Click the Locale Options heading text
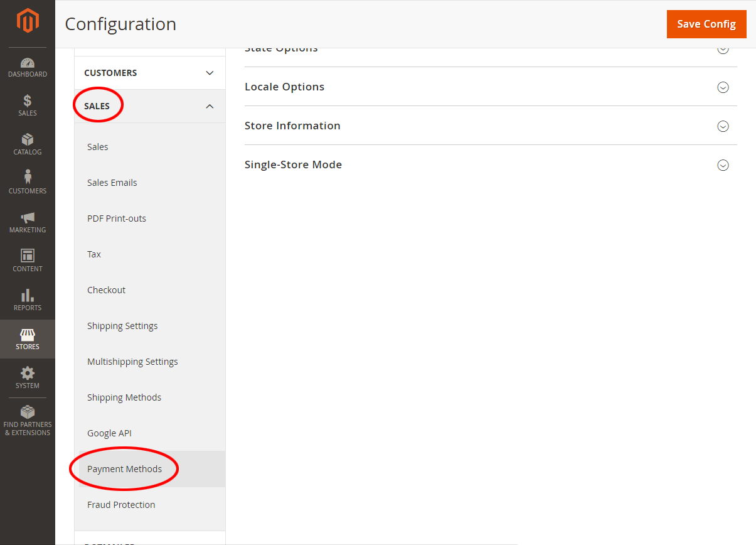 284,87
